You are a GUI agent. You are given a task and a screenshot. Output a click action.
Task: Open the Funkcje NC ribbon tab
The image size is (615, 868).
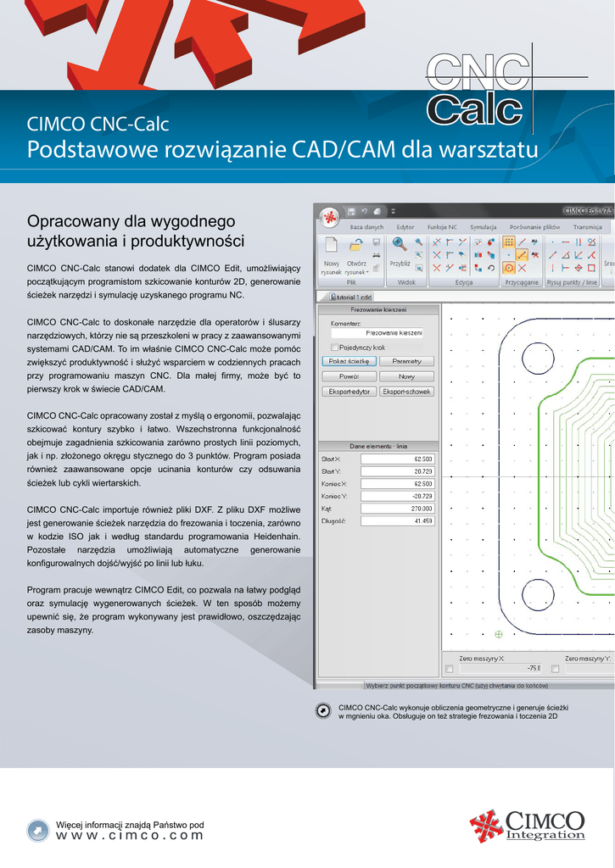[442, 227]
